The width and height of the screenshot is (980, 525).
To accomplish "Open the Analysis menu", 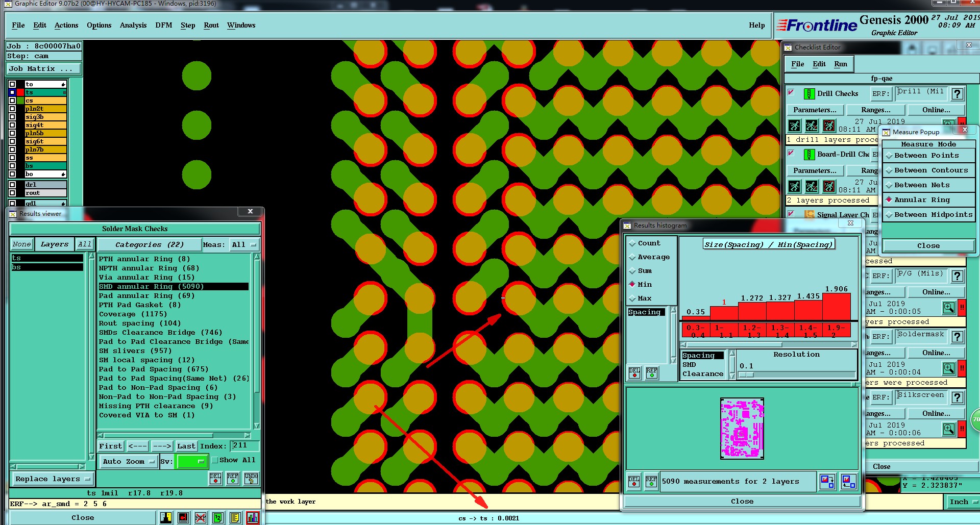I will pyautogui.click(x=133, y=26).
